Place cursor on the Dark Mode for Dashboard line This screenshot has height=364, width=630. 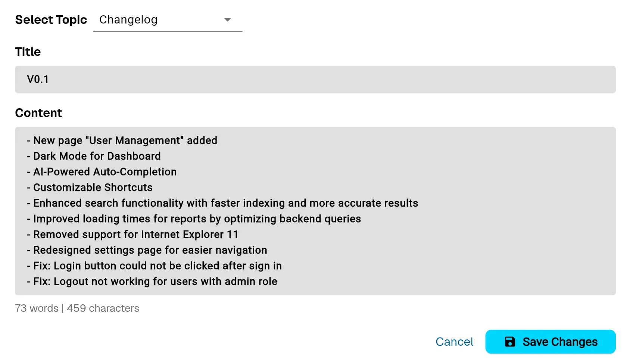(x=97, y=156)
